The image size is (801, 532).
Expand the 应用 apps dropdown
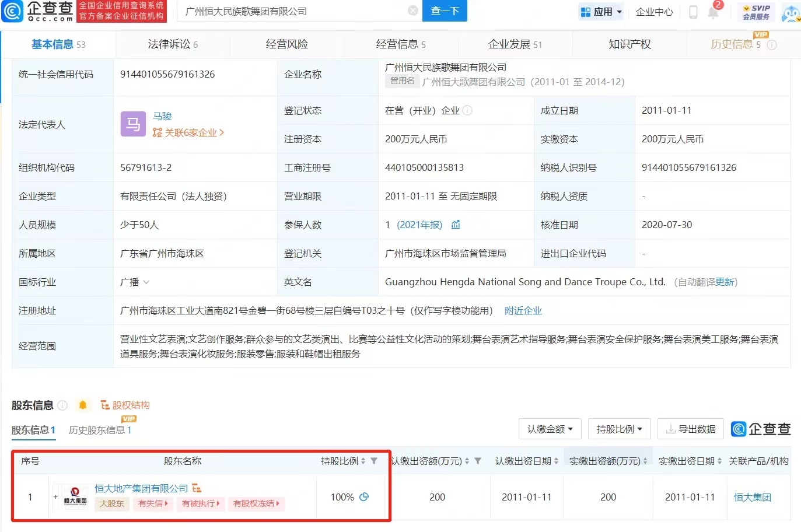(x=601, y=11)
